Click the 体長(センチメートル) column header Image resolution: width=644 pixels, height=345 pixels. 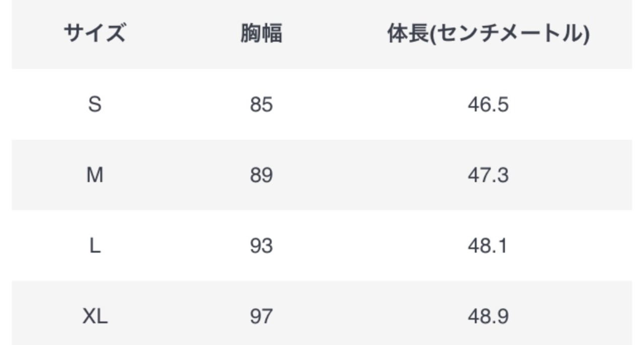488,34
